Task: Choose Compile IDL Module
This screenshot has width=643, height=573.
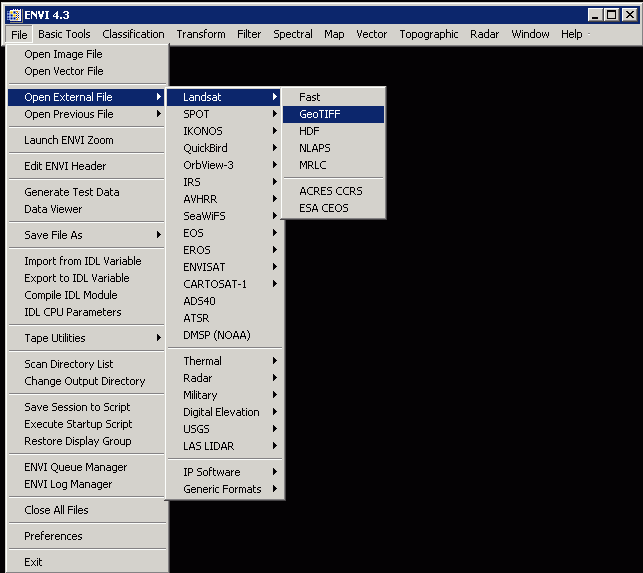Action: click(87, 295)
